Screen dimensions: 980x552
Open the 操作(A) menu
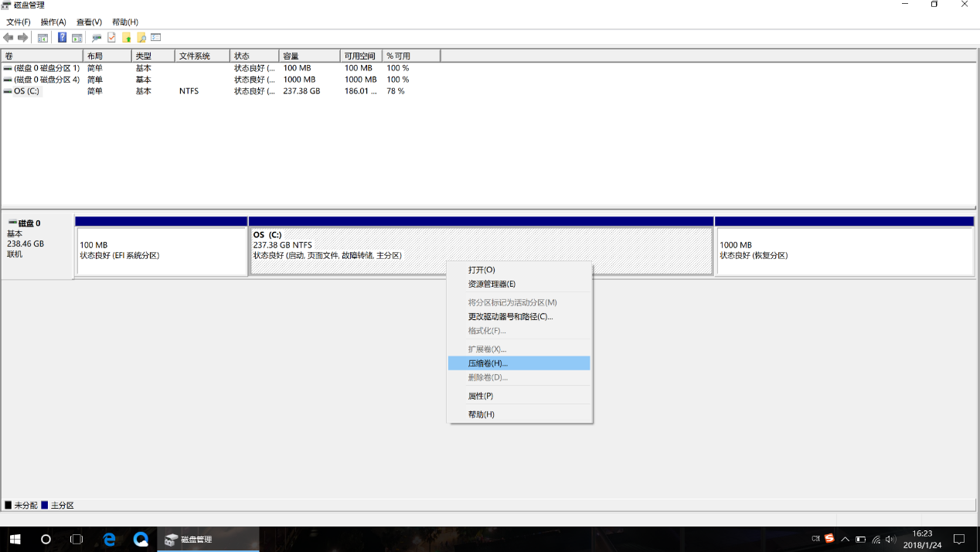coord(53,22)
